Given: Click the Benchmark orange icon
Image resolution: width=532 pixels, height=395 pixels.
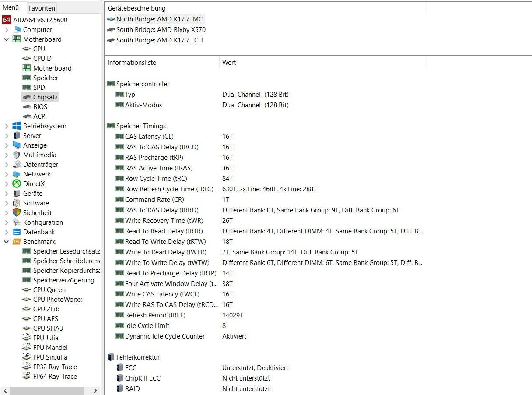Looking at the screenshot, I should pyautogui.click(x=17, y=242).
